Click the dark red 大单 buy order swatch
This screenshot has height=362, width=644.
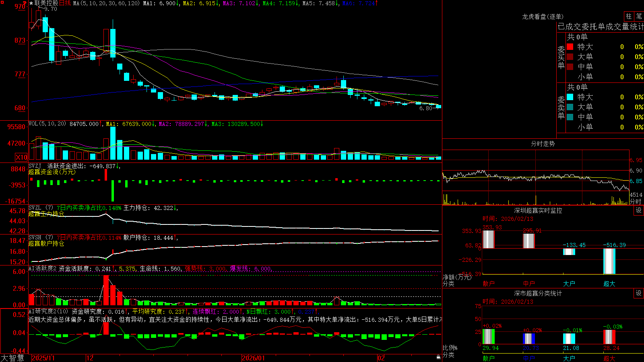click(x=570, y=57)
